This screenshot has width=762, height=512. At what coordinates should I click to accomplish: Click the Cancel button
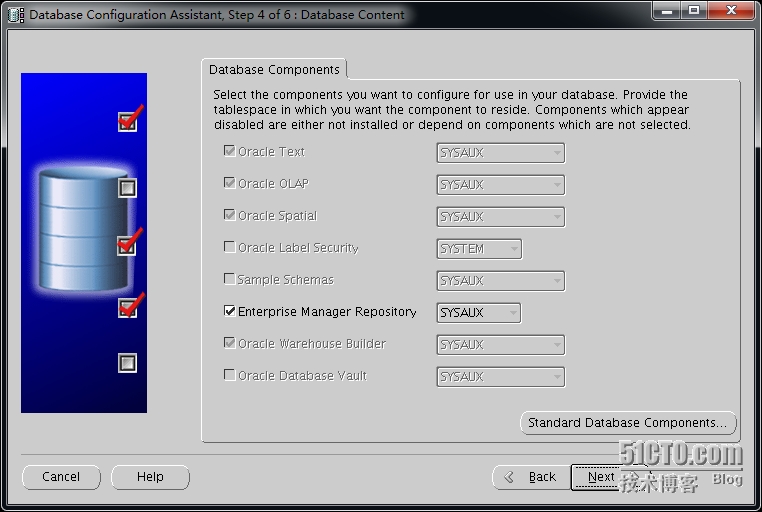click(x=61, y=477)
